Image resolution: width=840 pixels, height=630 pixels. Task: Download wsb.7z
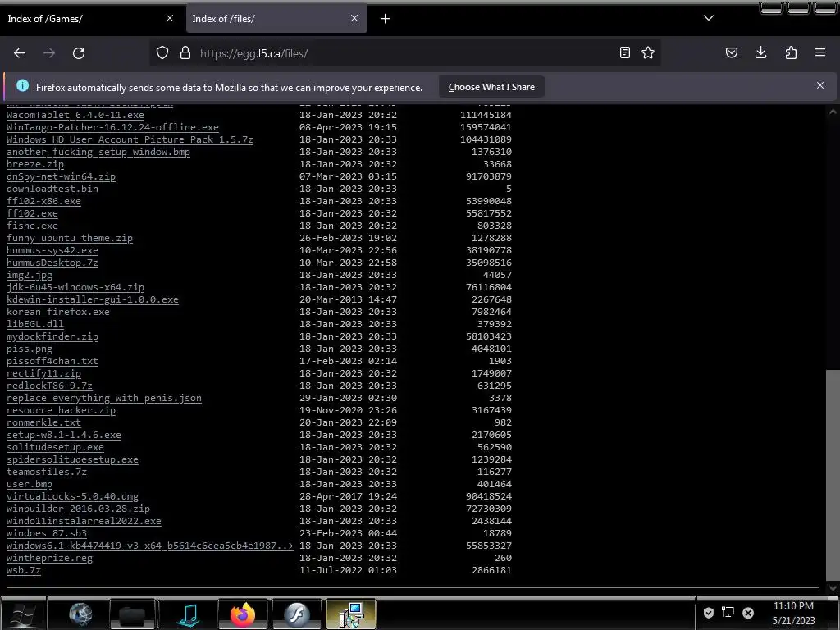pyautogui.click(x=24, y=571)
